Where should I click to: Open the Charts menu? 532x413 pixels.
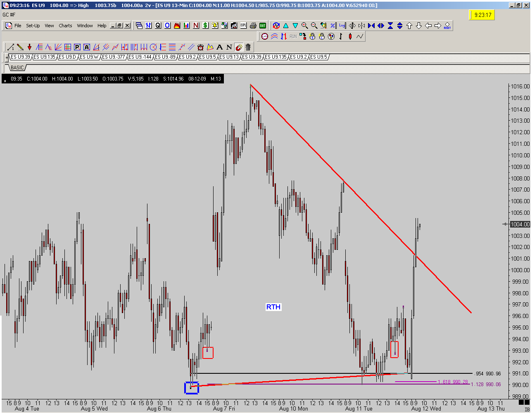[x=65, y=26]
